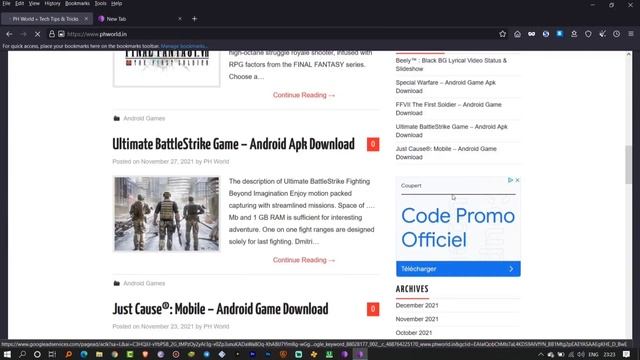Open the browser hamburger menu
The width and height of the screenshot is (640, 360).
click(631, 34)
